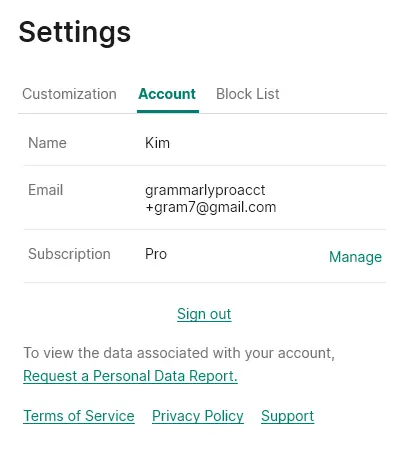Click the Email field label
393x457 pixels.
(x=46, y=190)
